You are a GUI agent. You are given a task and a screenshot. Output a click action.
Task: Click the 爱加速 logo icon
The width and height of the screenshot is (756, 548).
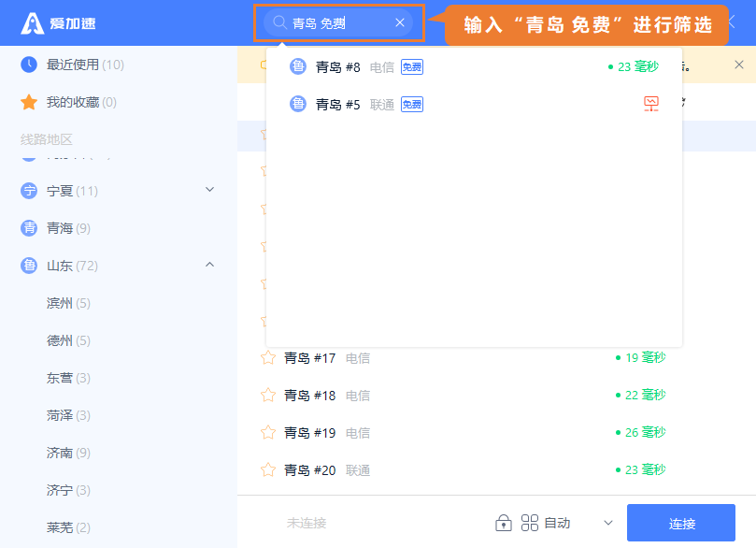33,23
